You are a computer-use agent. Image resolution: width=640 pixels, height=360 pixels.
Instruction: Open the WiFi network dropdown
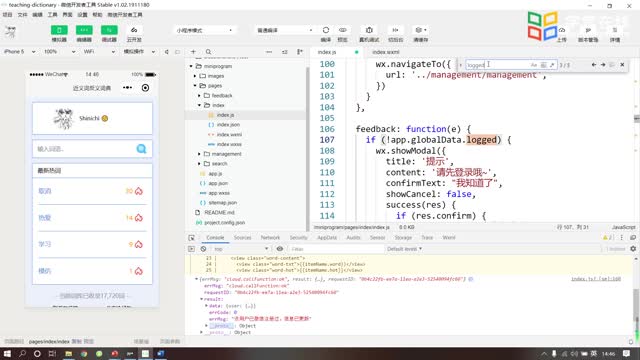coord(99,52)
